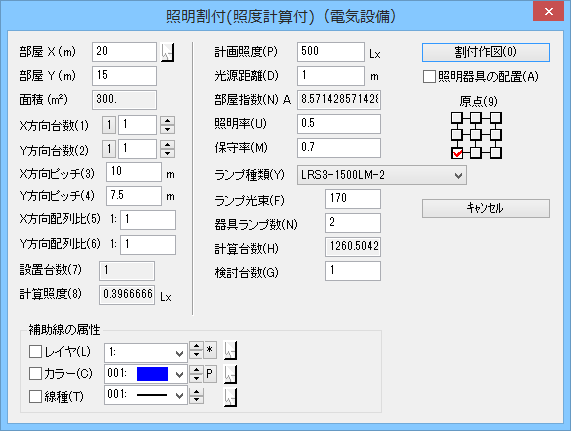Viewport: 571px width, 431px height.
Task: Increase the X方向台数 value with the up arrow
Action: 168,121
